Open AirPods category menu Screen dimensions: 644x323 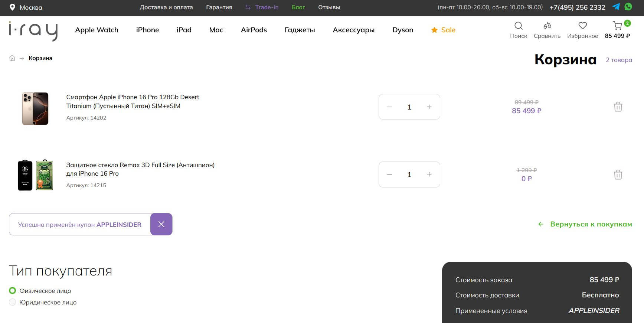pos(254,30)
